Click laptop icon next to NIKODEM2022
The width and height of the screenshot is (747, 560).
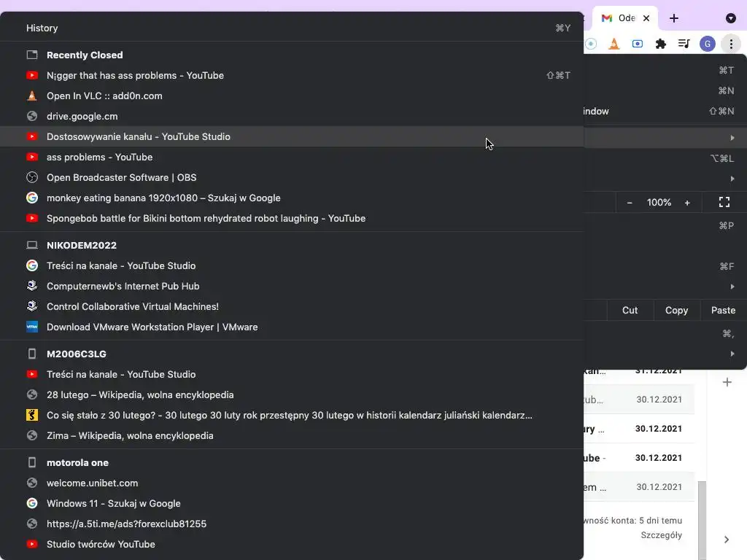pyautogui.click(x=32, y=245)
